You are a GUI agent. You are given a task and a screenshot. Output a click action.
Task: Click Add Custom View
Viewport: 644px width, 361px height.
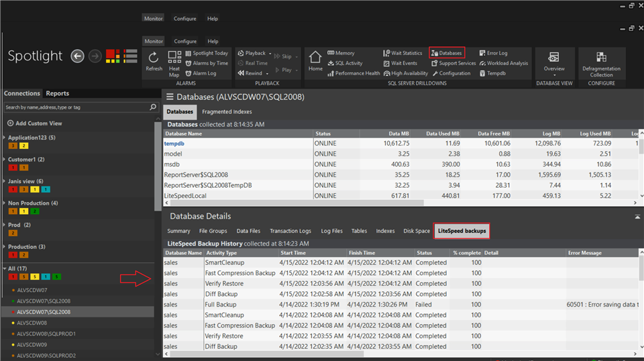pos(35,123)
